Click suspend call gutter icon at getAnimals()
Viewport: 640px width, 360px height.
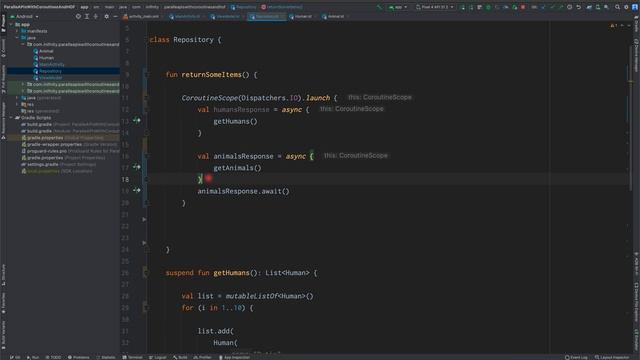(136, 167)
